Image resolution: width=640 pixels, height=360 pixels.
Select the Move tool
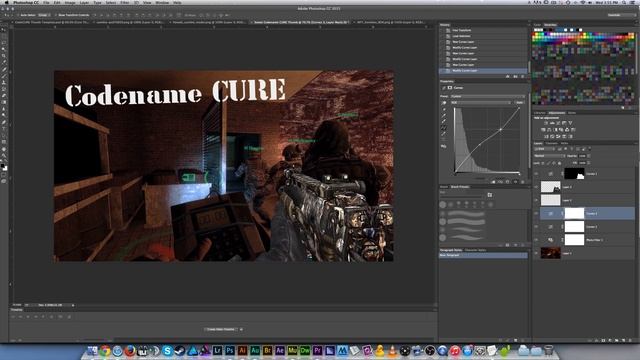(4, 30)
